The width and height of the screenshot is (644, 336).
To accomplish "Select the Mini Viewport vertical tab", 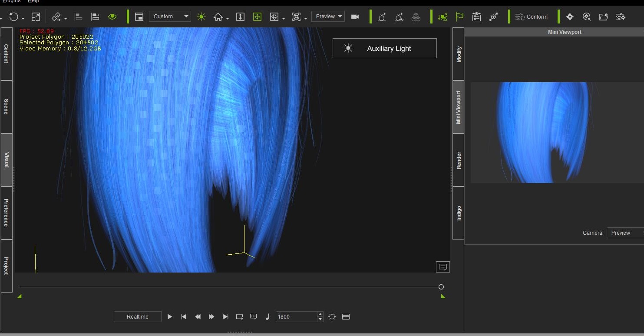I will pyautogui.click(x=459, y=107).
